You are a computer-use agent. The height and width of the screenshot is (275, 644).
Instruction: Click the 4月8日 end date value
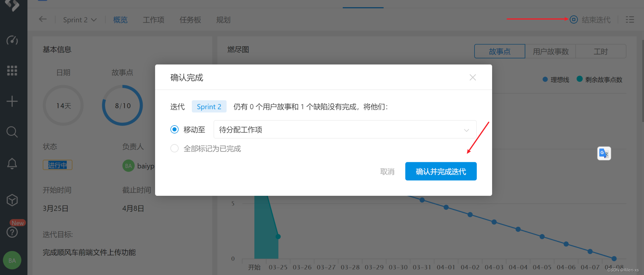pos(133,209)
